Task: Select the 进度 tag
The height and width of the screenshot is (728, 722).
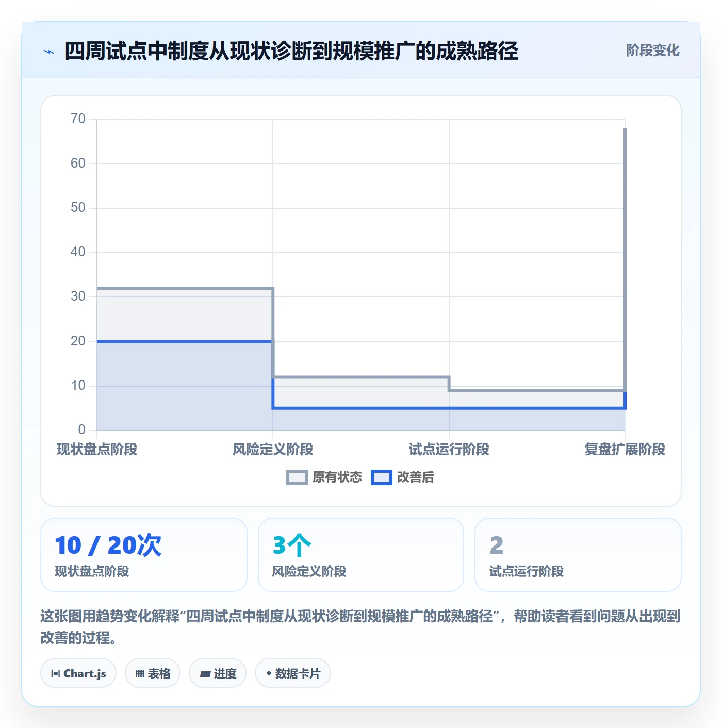Action: pos(218,673)
